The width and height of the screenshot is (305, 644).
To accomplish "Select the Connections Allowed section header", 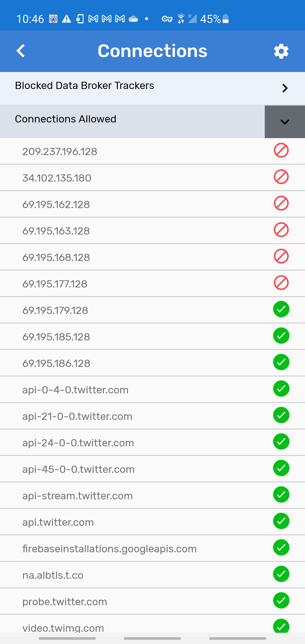I will click(65, 119).
